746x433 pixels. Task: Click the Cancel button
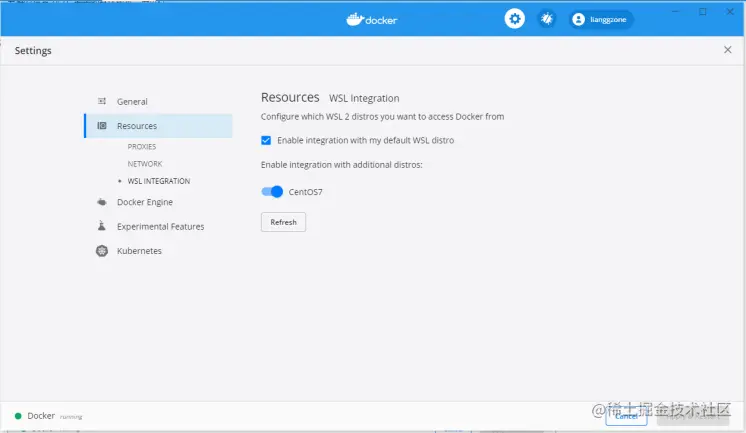[626, 416]
